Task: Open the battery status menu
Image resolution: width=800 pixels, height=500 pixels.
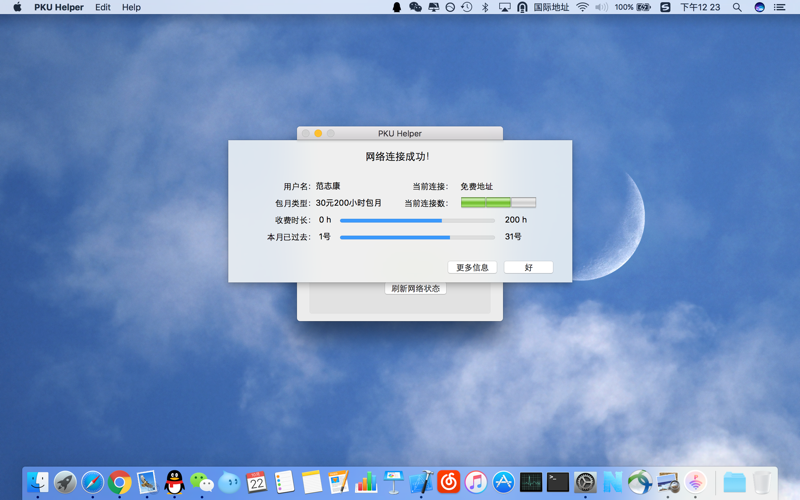Action: click(x=642, y=7)
